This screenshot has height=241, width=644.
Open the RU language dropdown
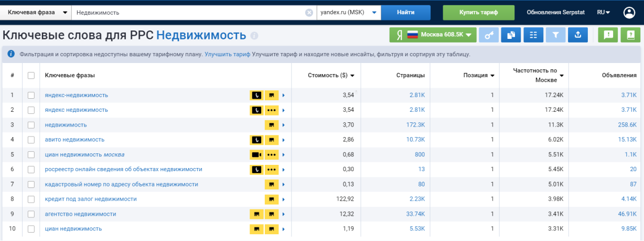click(604, 12)
